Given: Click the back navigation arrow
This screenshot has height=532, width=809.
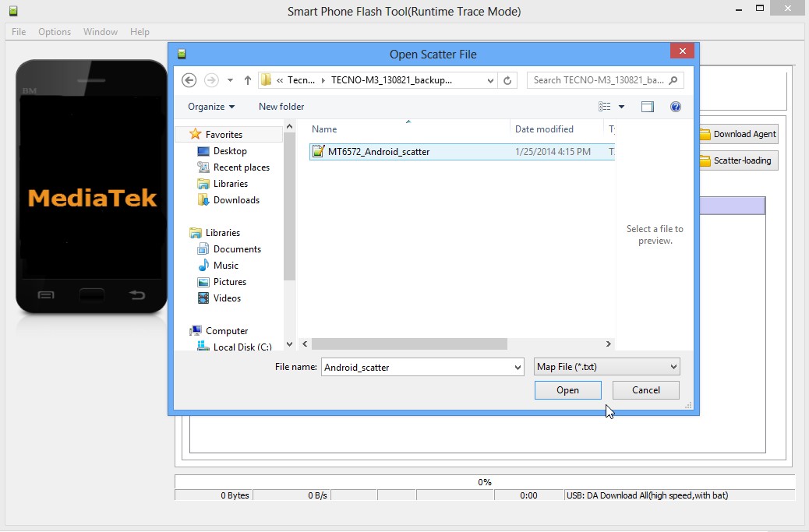Looking at the screenshot, I should pos(189,79).
